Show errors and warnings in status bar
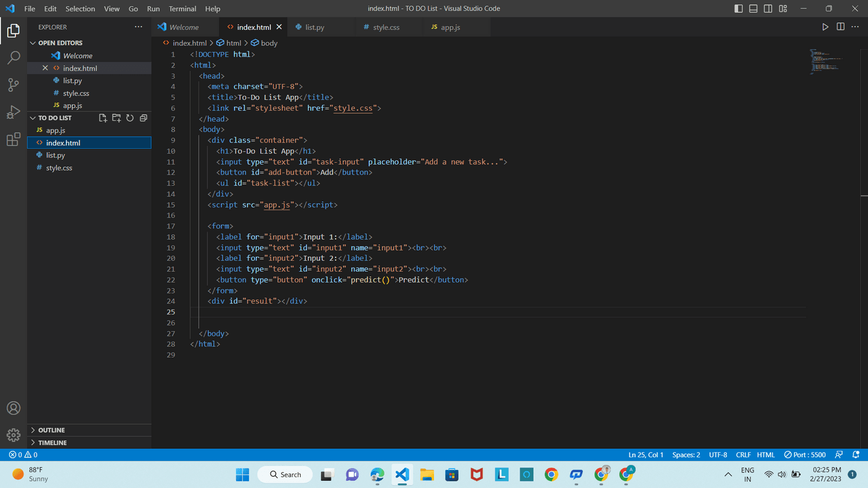 (23, 455)
